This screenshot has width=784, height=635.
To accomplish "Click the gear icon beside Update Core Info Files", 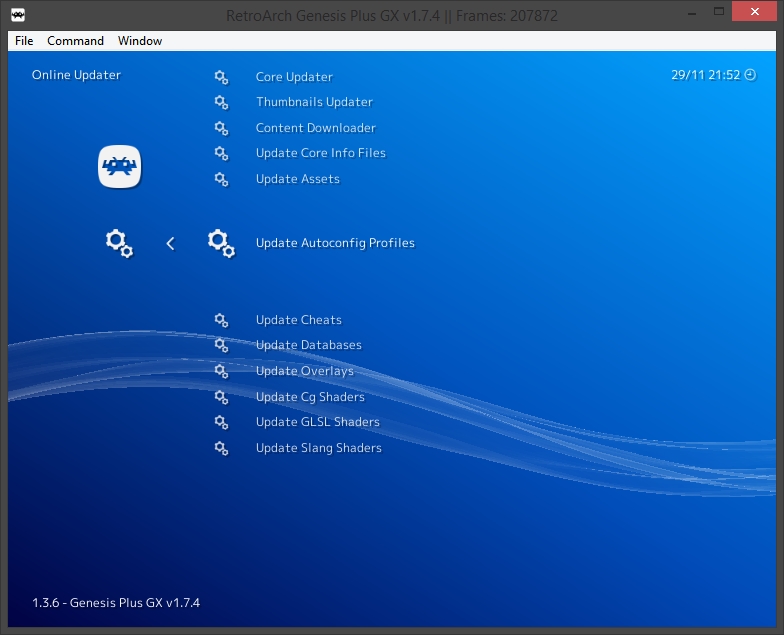I will [222, 154].
